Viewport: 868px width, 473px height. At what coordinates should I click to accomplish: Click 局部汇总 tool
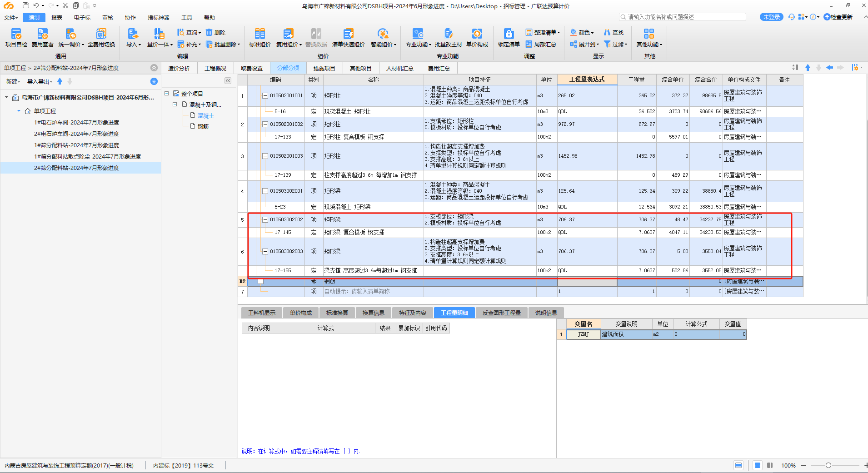click(x=541, y=44)
